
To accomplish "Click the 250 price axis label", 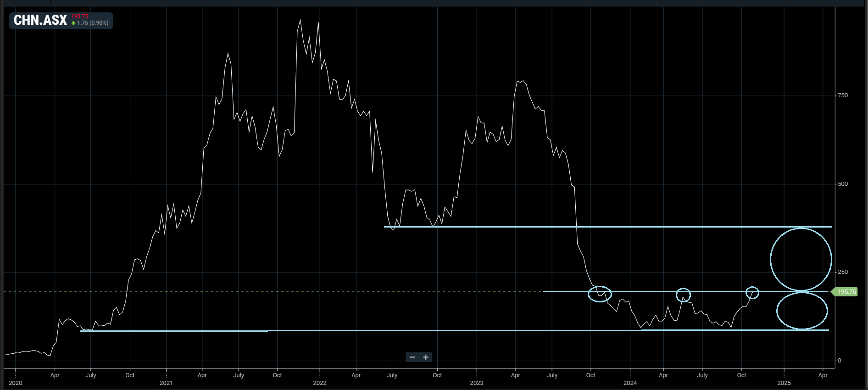I will 843,272.
